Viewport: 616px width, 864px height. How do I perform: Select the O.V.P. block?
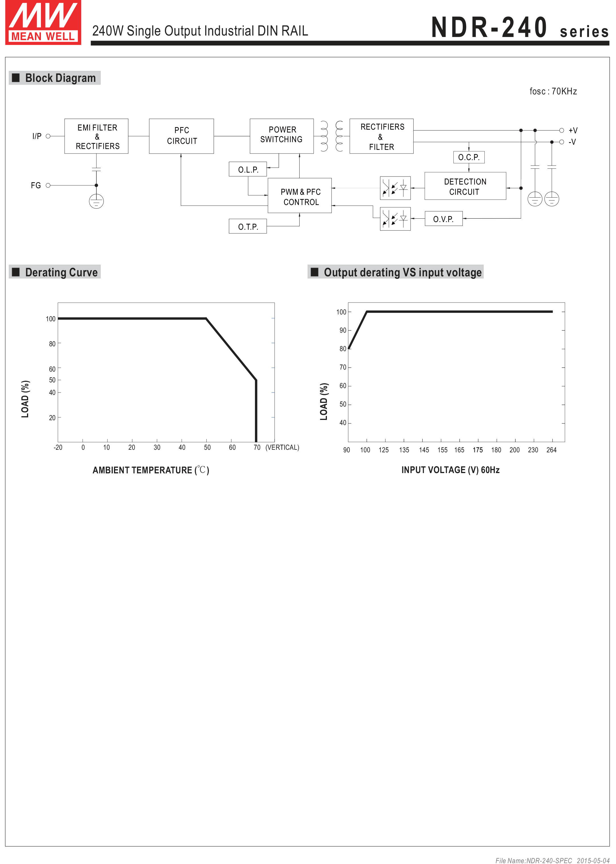444,219
